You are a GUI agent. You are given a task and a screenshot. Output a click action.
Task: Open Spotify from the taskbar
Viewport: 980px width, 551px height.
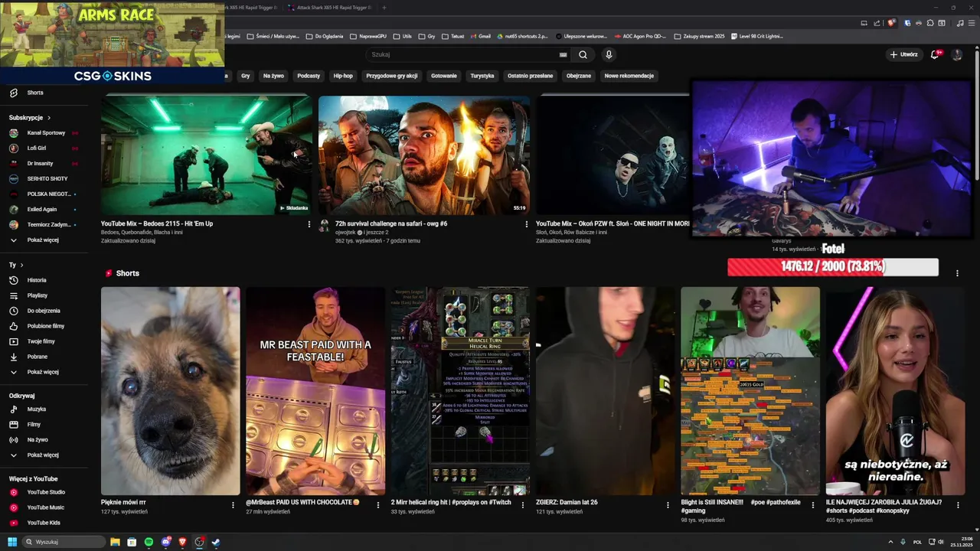[149, 542]
